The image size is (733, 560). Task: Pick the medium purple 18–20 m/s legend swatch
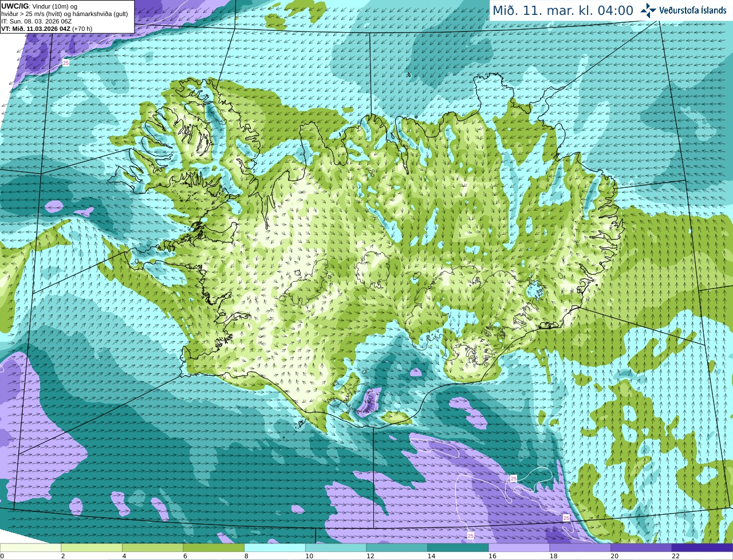580,547
